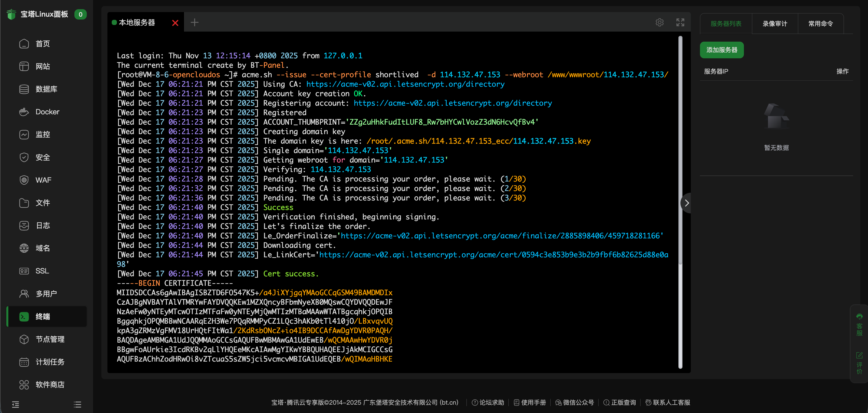The width and height of the screenshot is (868, 413).
Task: Click 添加服务器 button
Action: 722,50
